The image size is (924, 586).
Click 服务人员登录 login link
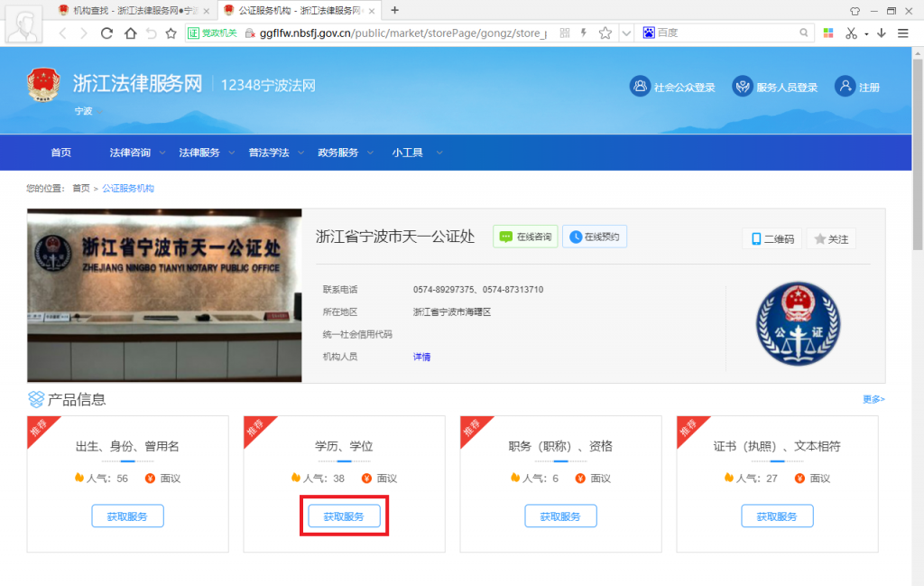tap(775, 88)
